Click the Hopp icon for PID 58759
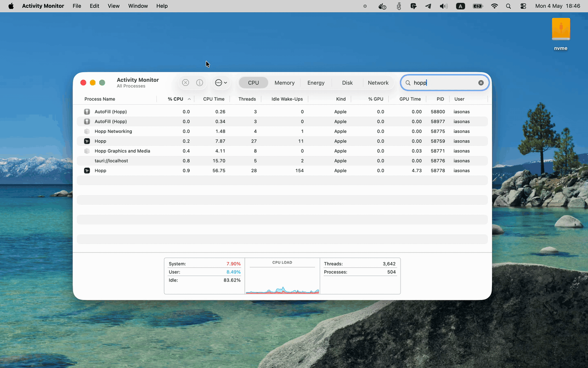 click(87, 141)
